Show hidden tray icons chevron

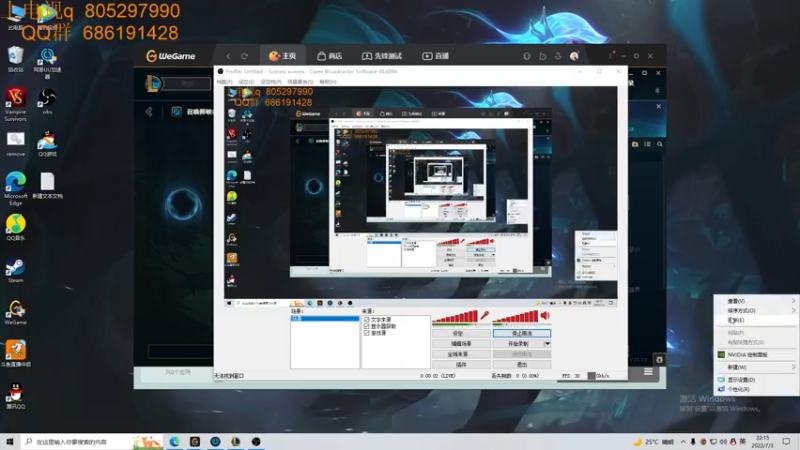point(683,442)
